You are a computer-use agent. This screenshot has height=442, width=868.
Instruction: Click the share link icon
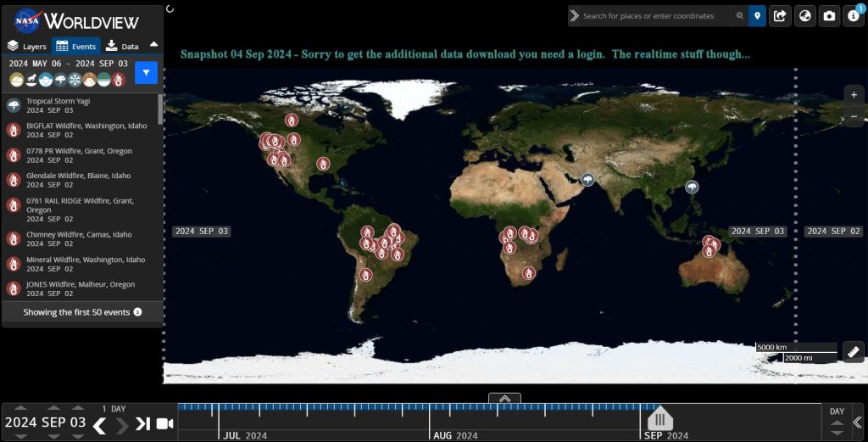(780, 16)
